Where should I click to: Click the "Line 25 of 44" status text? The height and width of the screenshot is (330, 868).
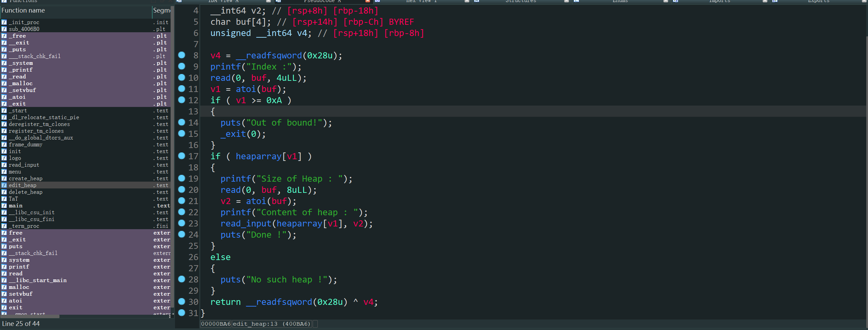coord(21,324)
